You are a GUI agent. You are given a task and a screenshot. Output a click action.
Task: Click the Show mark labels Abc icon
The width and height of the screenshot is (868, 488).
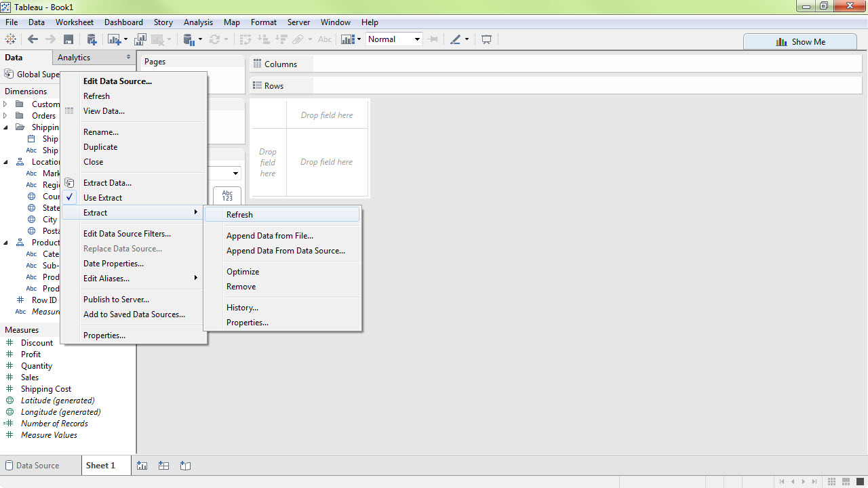coord(325,39)
